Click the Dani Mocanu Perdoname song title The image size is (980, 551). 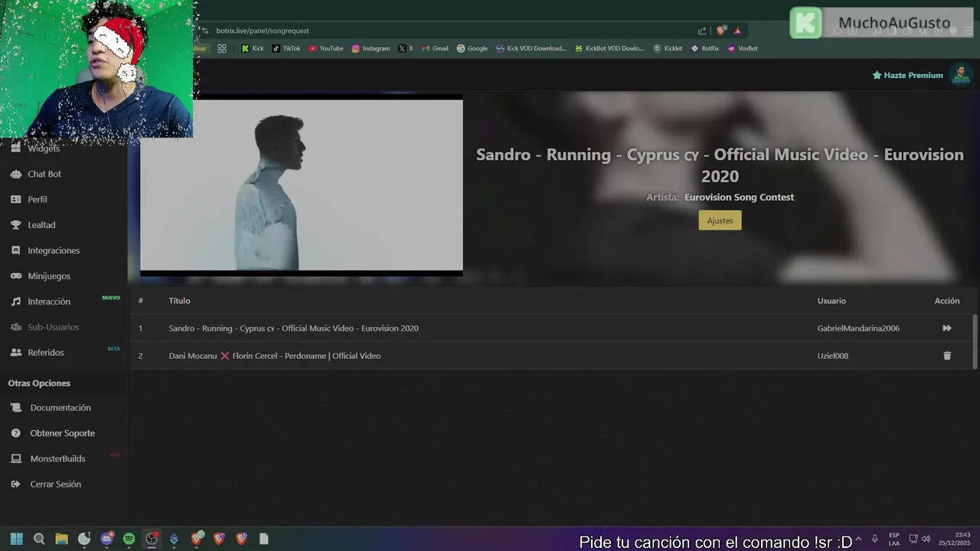(x=274, y=356)
